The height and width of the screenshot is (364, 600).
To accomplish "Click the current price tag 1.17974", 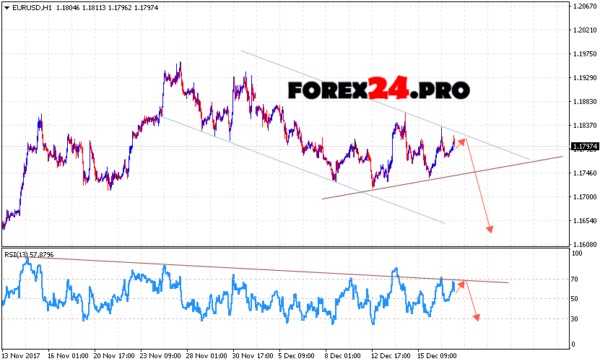I will pyautogui.click(x=583, y=147).
